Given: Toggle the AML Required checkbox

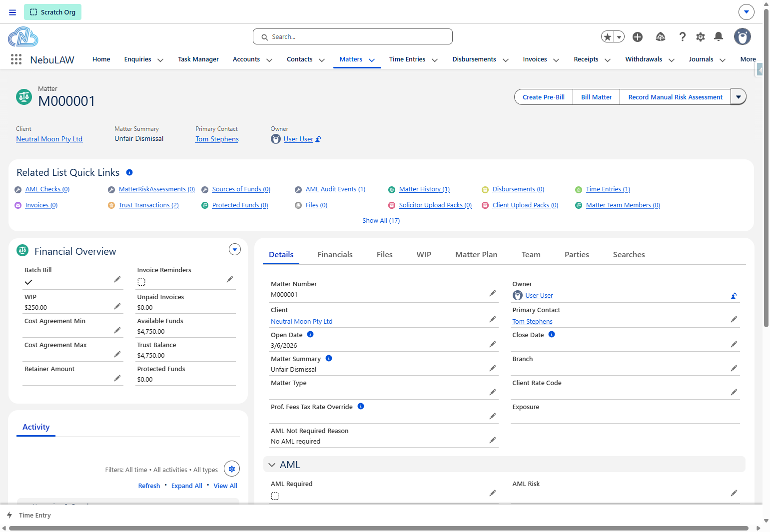Looking at the screenshot, I should pos(275,496).
